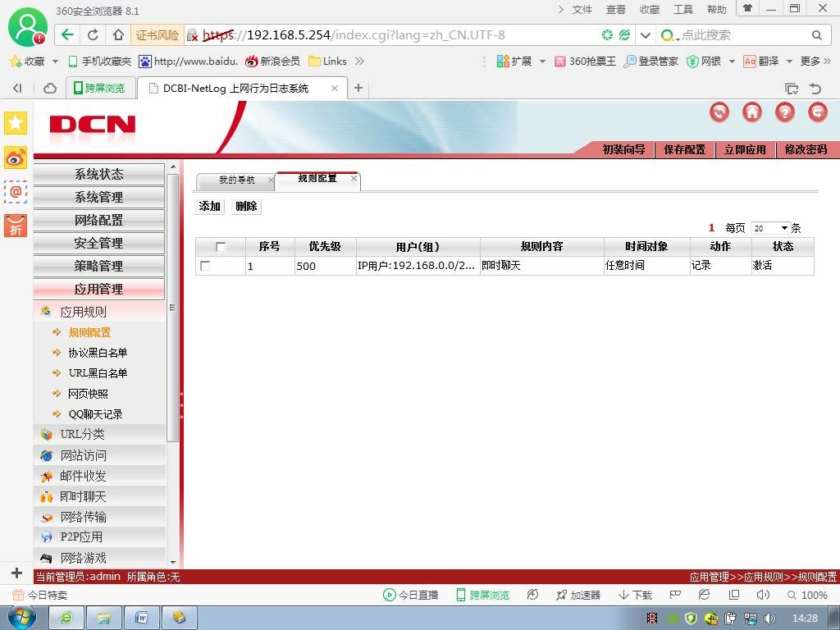Click the red home icon in DCN header
The image size is (840, 630).
point(751,112)
